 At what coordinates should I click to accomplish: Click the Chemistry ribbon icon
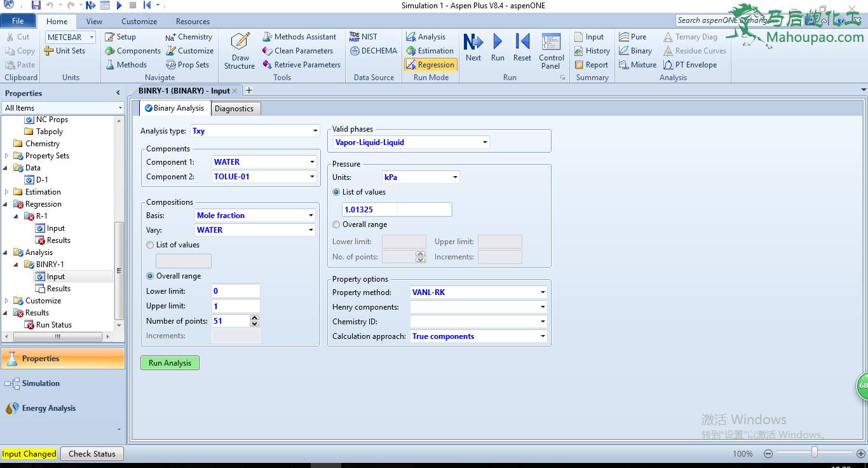tap(189, 37)
